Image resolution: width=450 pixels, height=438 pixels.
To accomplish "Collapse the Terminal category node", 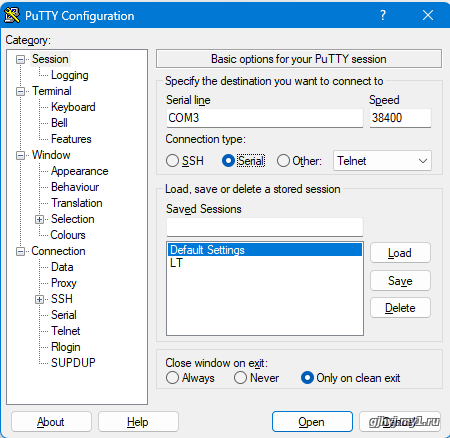I will pyautogui.click(x=21, y=91).
